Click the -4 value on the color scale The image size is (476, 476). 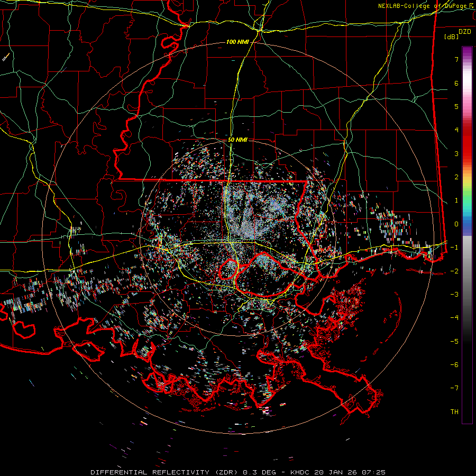point(454,318)
